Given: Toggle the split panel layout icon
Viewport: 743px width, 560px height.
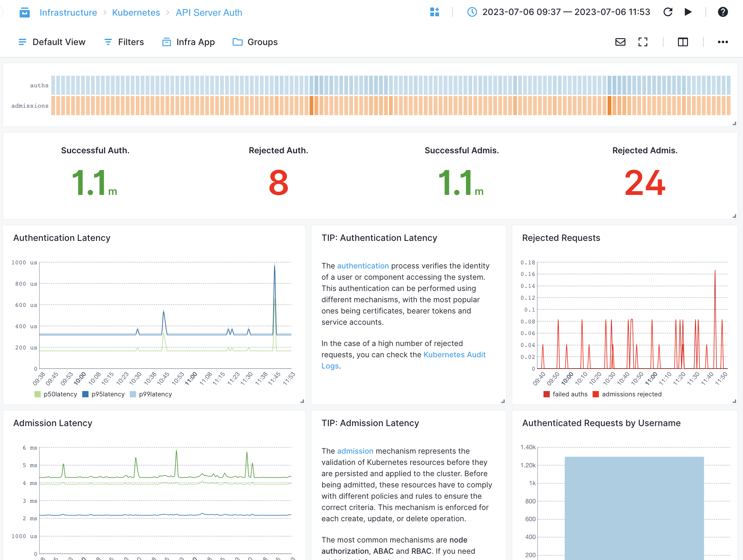Looking at the screenshot, I should [x=683, y=42].
